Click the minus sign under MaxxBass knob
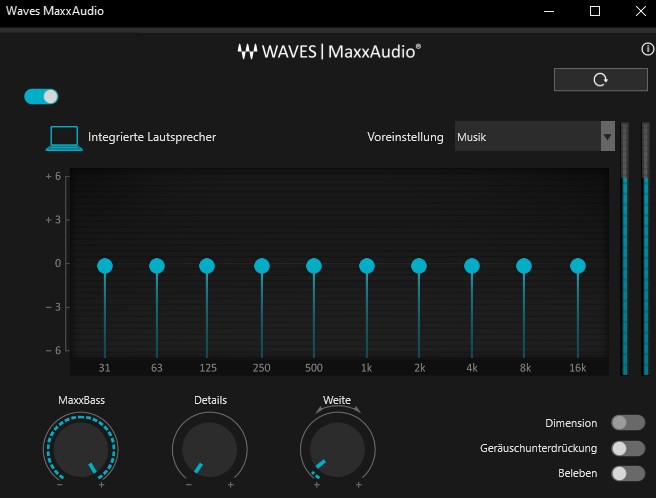 (60, 485)
